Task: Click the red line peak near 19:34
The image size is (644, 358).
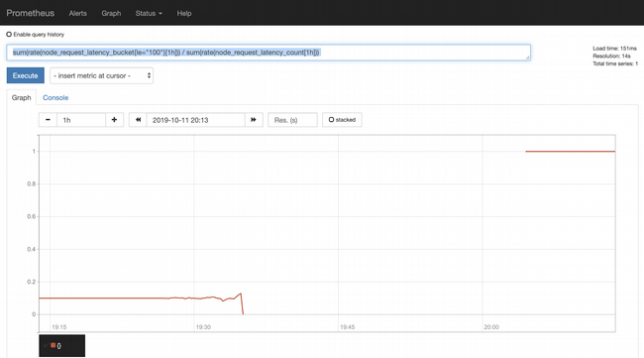Action: [x=241, y=294]
